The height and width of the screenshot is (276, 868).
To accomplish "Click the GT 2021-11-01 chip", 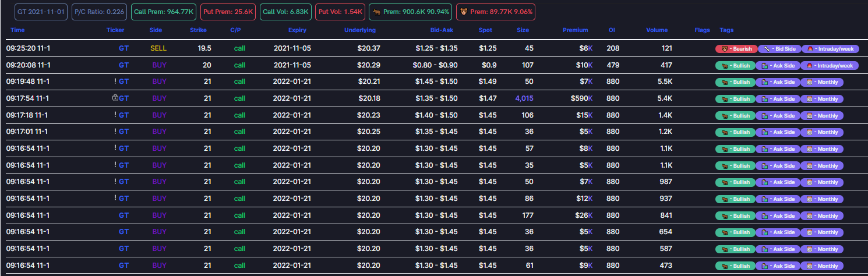I will (x=41, y=12).
